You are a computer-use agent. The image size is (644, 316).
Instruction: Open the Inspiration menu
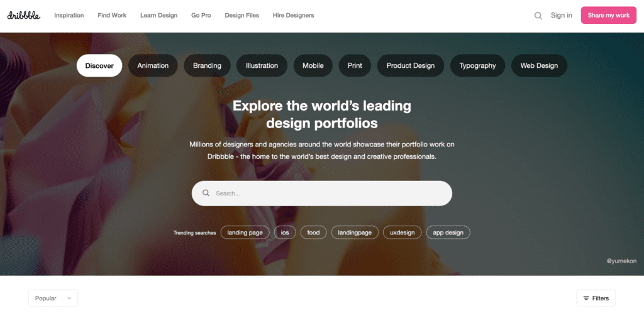(69, 15)
